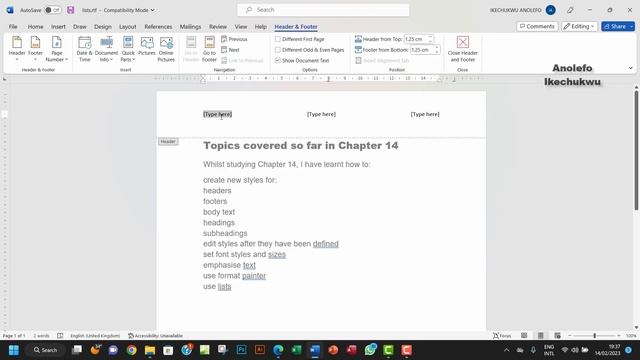Adjust the zoom slider handle

point(595,336)
